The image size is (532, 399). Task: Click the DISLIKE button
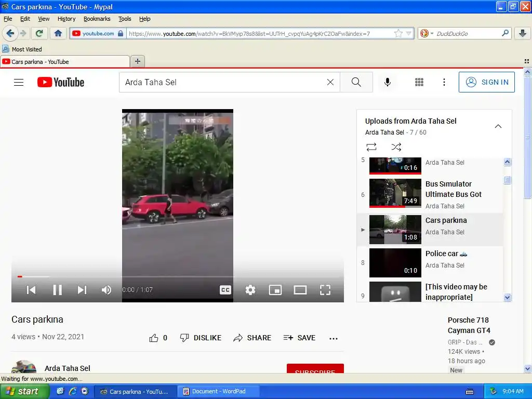pyautogui.click(x=201, y=338)
